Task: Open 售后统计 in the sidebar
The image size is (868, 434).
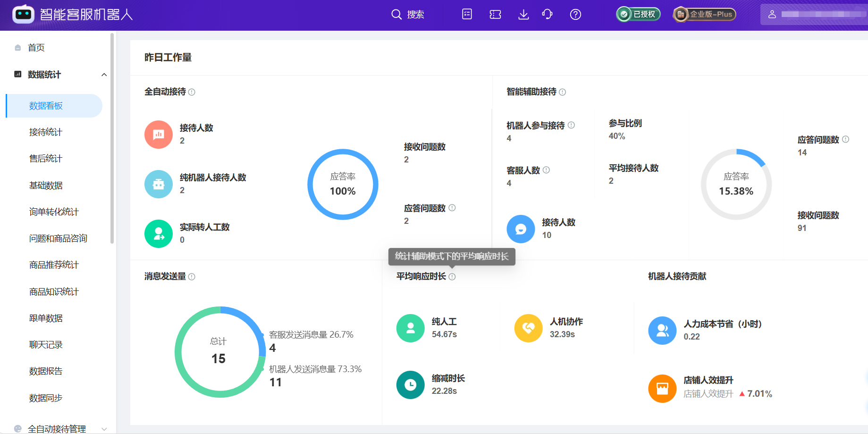Action: tap(46, 159)
